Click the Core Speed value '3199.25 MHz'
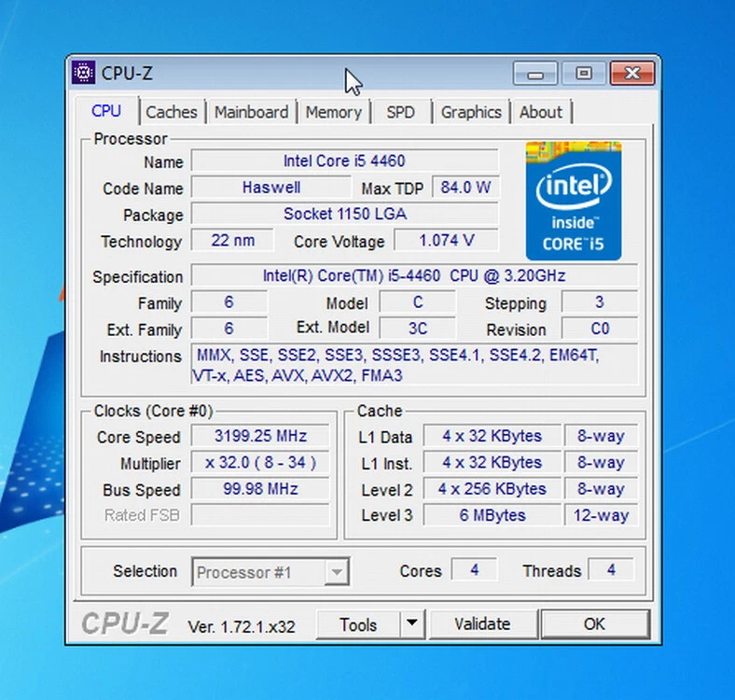 (x=260, y=436)
